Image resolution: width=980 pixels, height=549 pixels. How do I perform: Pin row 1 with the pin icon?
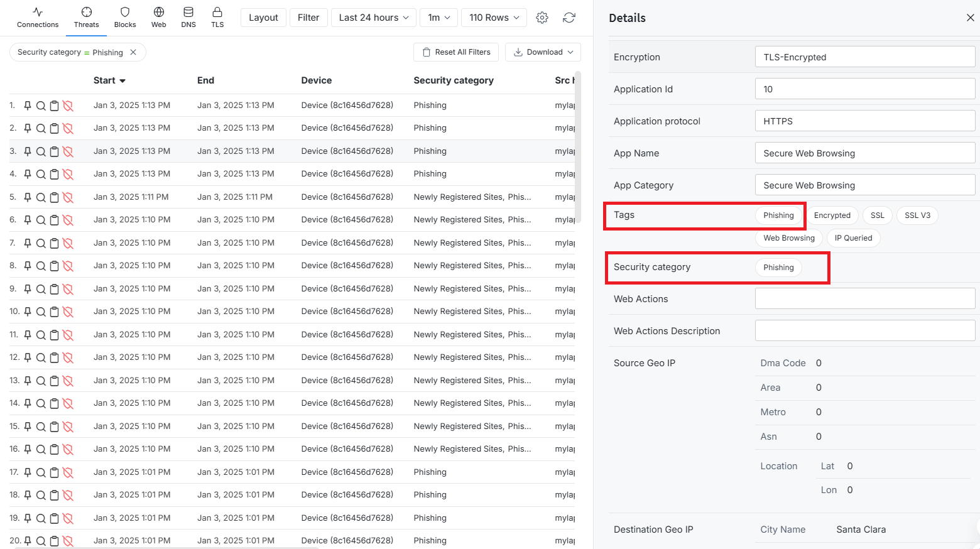(x=28, y=106)
